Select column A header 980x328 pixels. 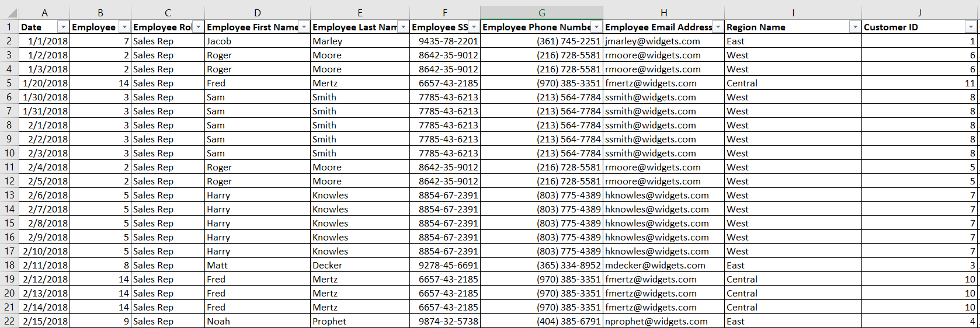pyautogui.click(x=44, y=13)
